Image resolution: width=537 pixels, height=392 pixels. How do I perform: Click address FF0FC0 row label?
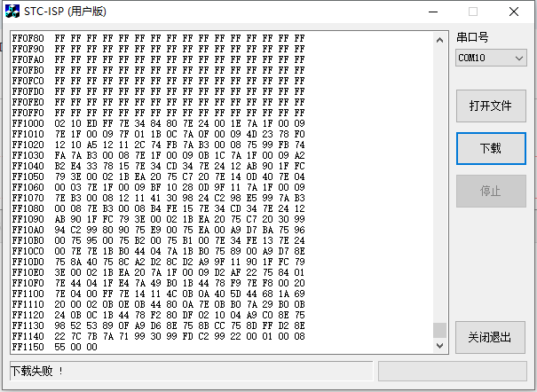pyautogui.click(x=28, y=81)
